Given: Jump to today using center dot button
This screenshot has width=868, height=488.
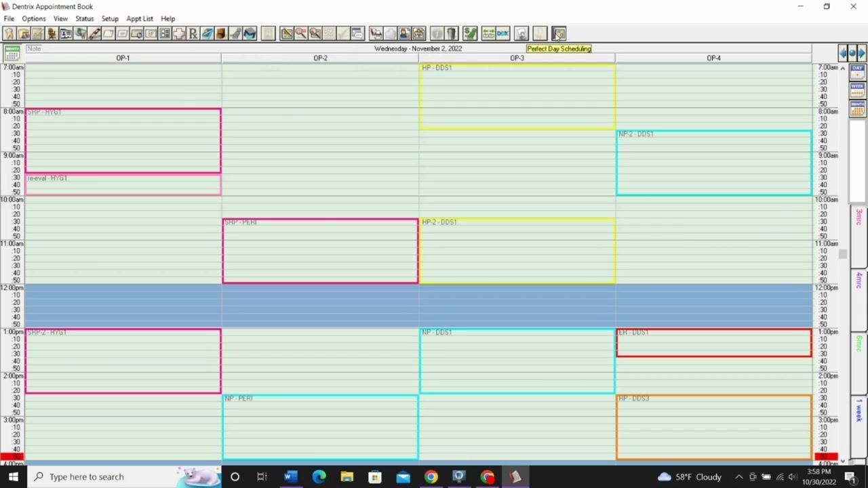Looking at the screenshot, I should (852, 53).
